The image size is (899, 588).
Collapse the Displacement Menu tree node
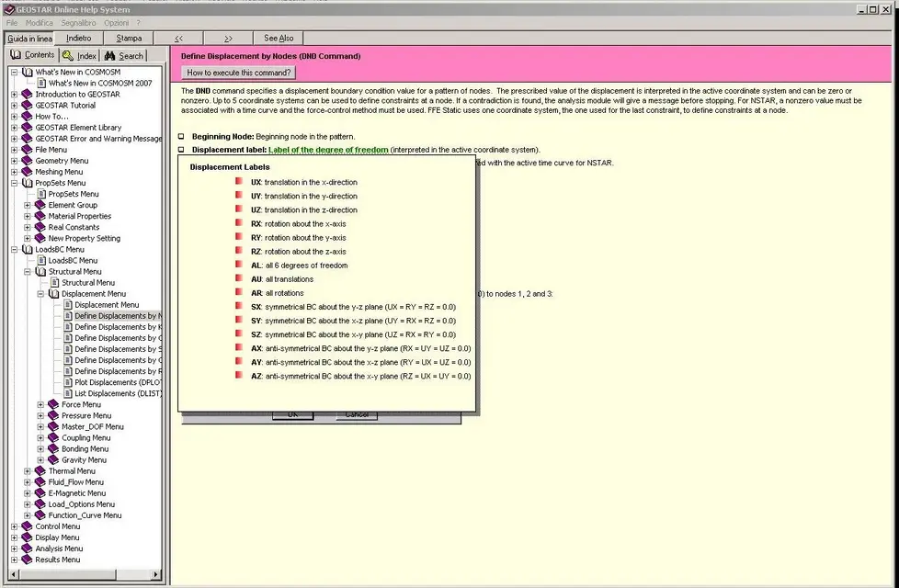(40, 294)
